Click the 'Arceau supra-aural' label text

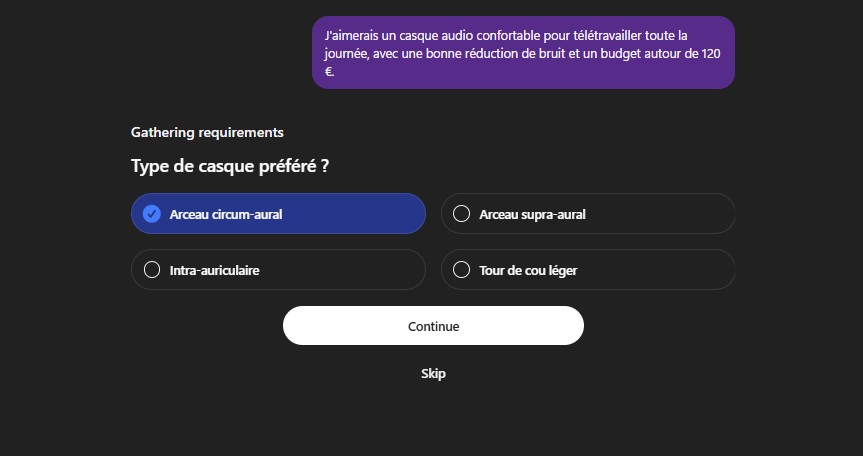coord(532,214)
